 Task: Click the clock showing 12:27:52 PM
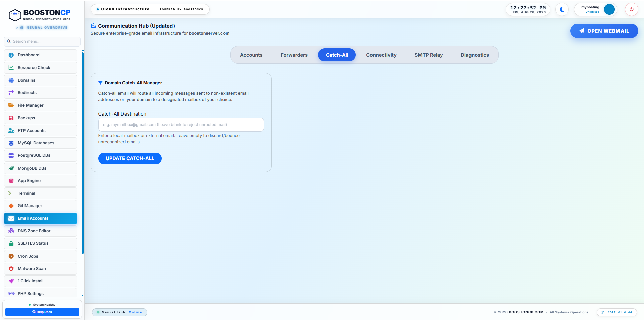pyautogui.click(x=528, y=8)
